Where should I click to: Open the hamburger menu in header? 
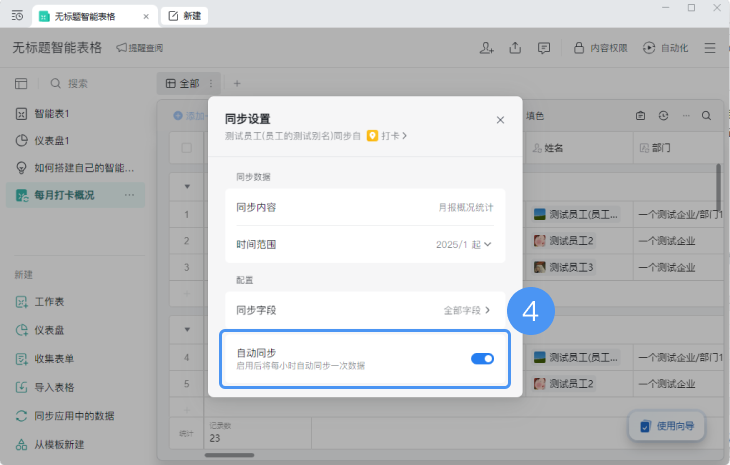(x=710, y=48)
